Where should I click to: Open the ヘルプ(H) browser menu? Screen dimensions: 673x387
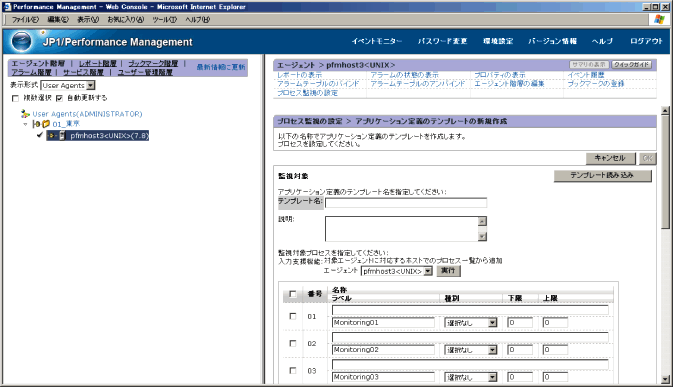[x=197, y=20]
